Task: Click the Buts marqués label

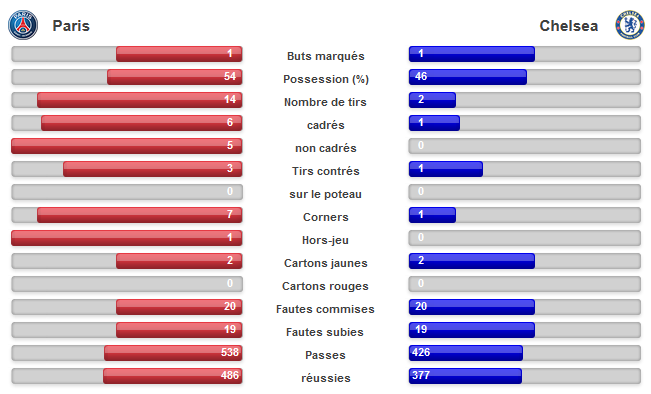Action: (326, 56)
